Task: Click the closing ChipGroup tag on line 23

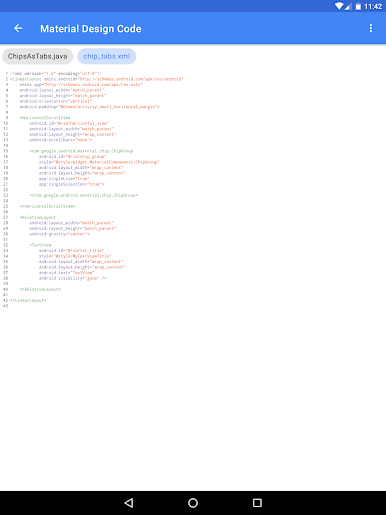Action: pos(84,195)
